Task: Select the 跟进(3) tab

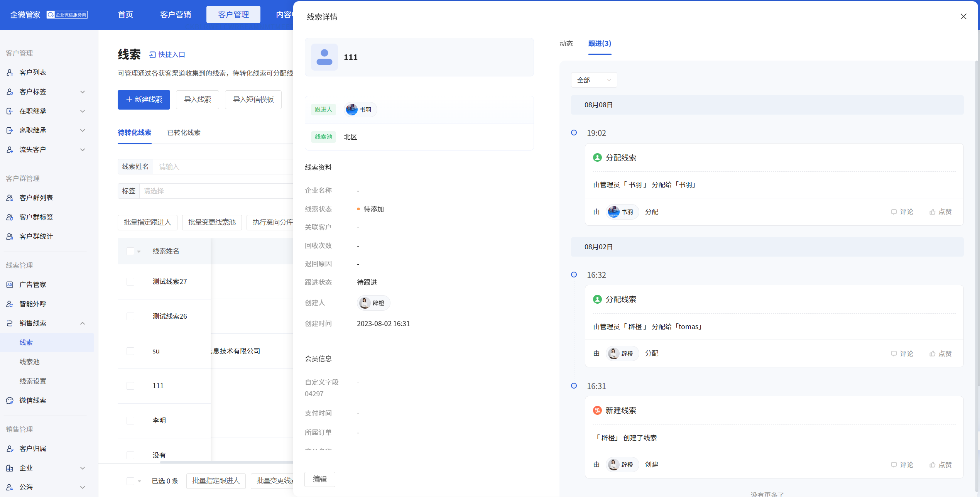Action: tap(600, 44)
